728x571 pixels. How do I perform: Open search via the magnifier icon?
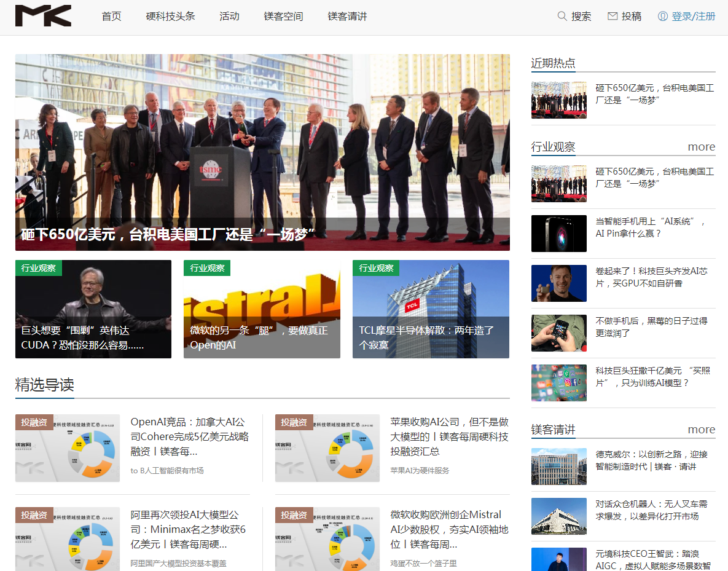tap(562, 16)
